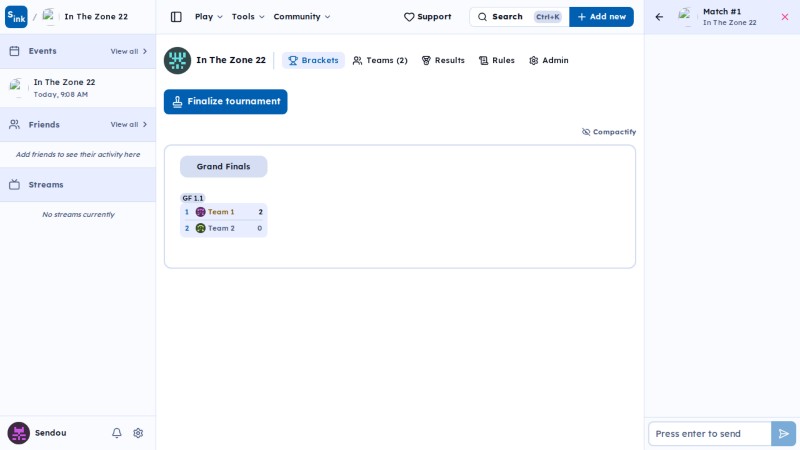Close the Match #1 chat panel

tap(785, 17)
